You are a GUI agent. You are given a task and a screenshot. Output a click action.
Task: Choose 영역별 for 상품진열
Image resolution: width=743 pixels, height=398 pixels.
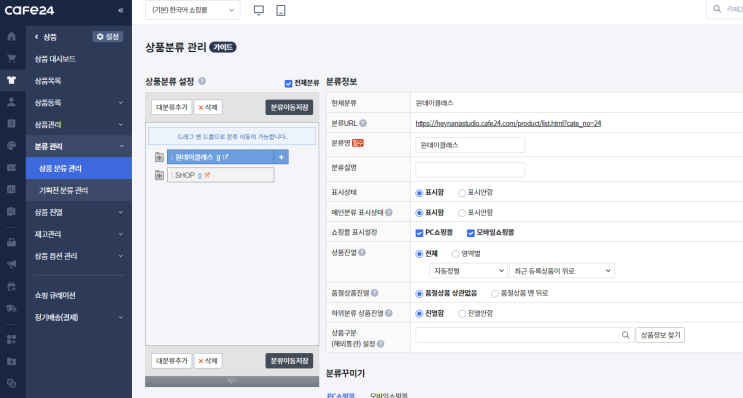click(455, 254)
